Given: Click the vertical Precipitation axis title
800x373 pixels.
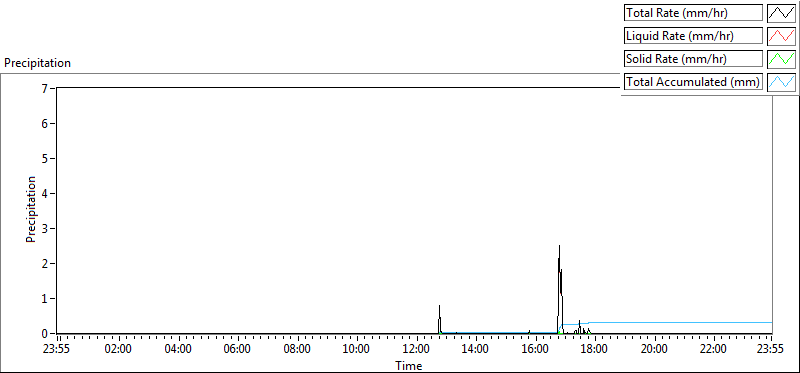Looking at the screenshot, I should (x=31, y=210).
